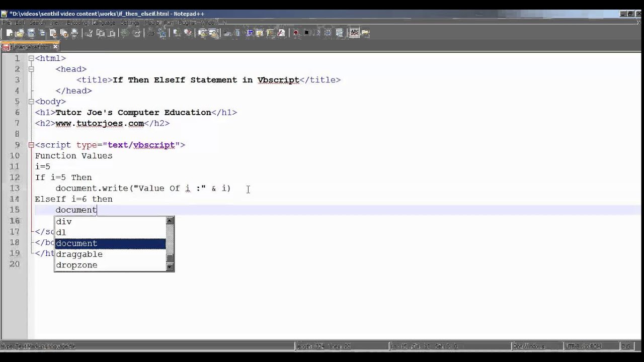Open the Search menu
Screen dimensions: 644x362
[37, 23]
